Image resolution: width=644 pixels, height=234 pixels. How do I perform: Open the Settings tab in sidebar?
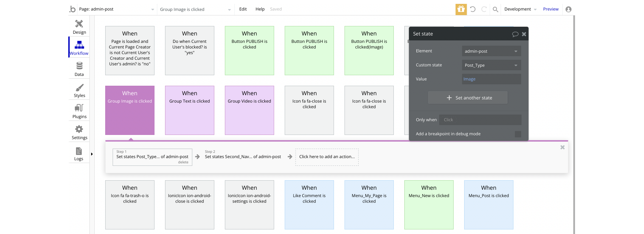pos(79,132)
